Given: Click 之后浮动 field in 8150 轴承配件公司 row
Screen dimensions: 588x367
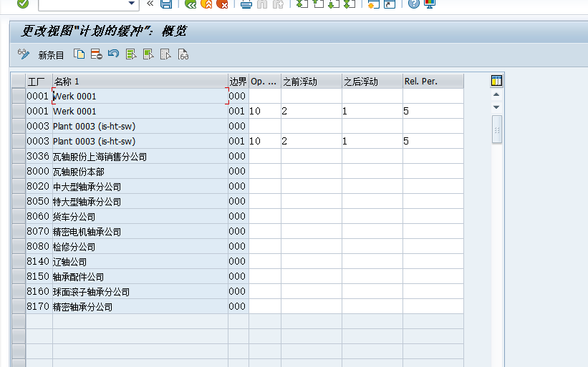Looking at the screenshot, I should [372, 276].
